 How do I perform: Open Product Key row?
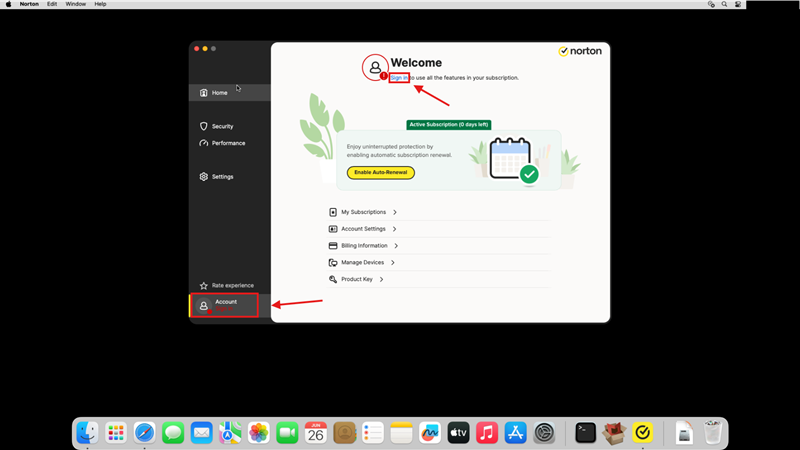(439, 280)
